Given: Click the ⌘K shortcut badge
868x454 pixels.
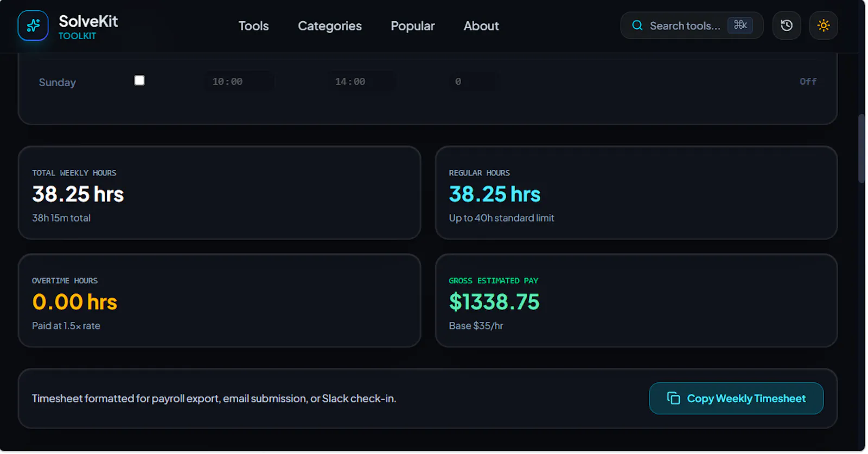Looking at the screenshot, I should (741, 25).
